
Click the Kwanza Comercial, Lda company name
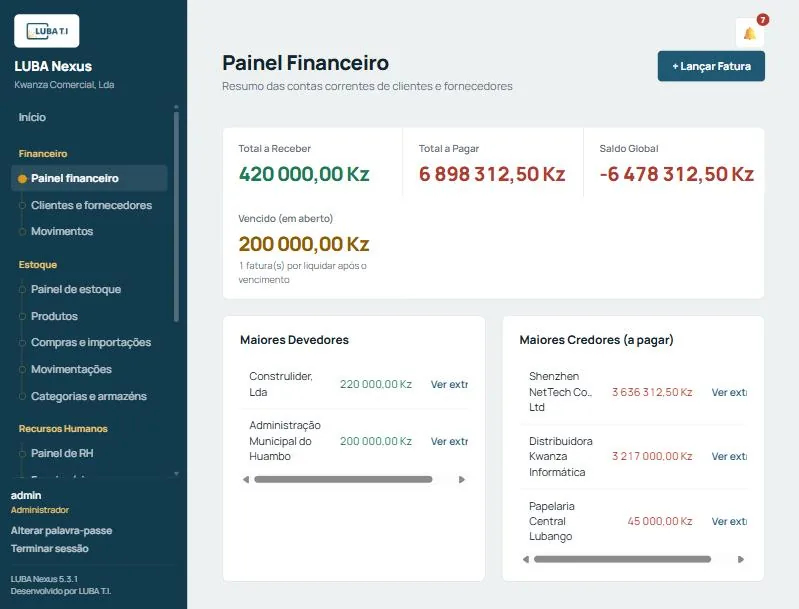[x=64, y=85]
